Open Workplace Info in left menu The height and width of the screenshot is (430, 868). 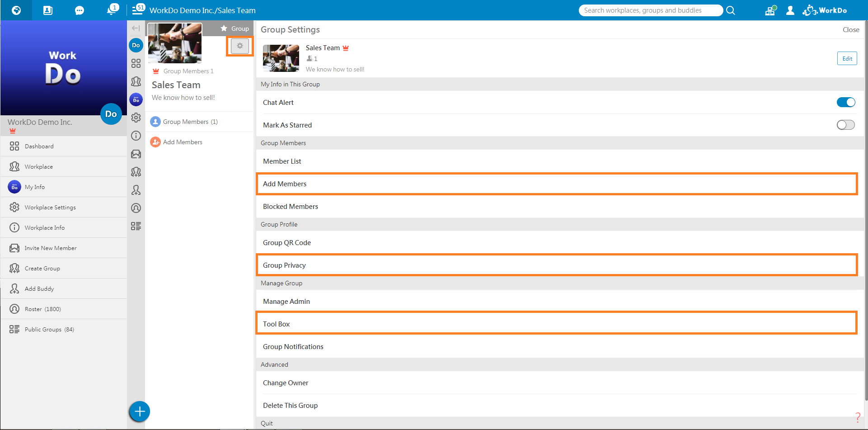[x=64, y=228]
